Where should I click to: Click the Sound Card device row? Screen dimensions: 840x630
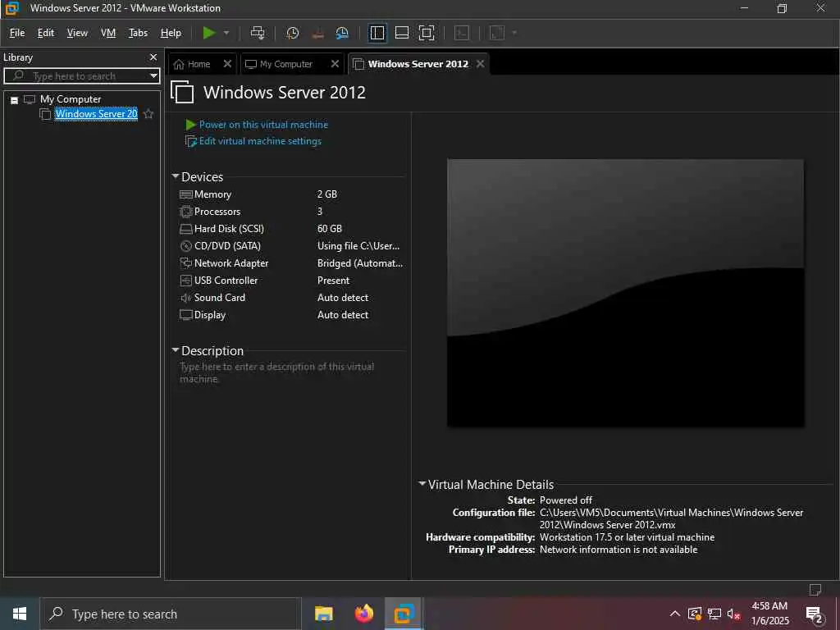(x=291, y=297)
